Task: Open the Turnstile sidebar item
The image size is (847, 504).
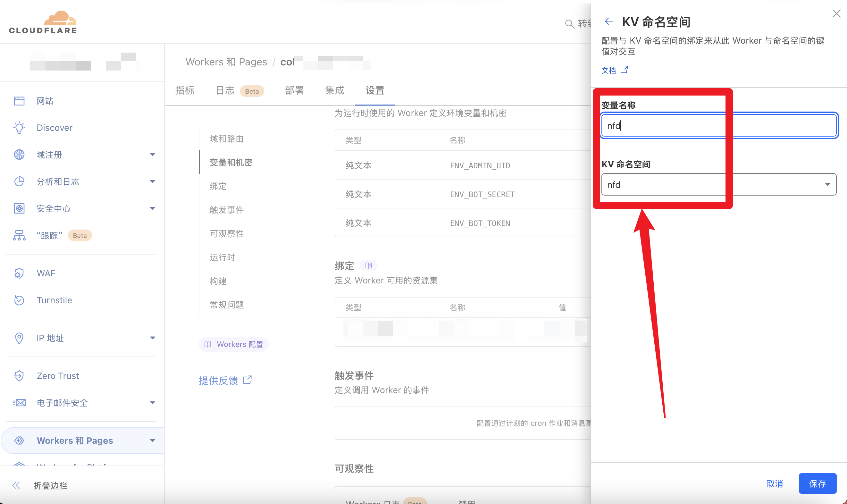Action: tap(54, 300)
